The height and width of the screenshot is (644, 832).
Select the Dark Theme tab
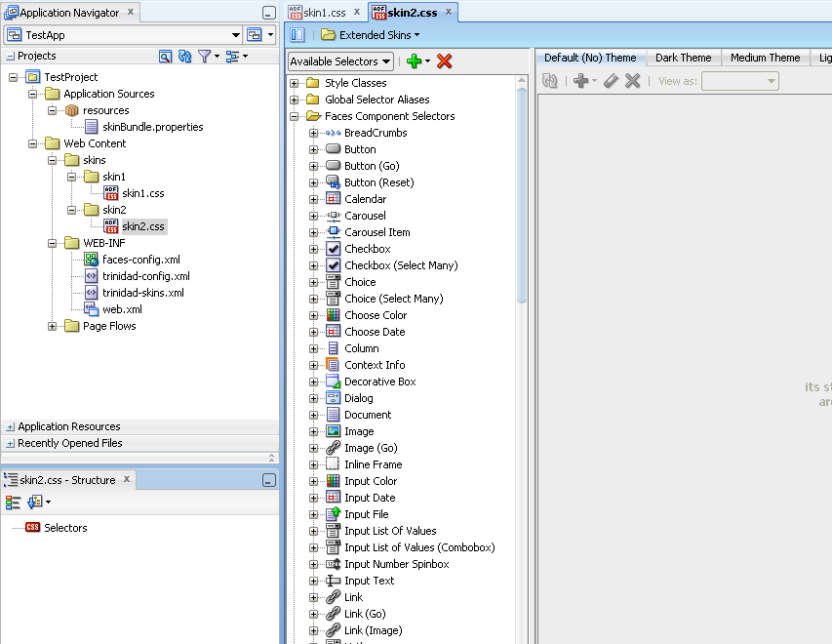click(683, 57)
